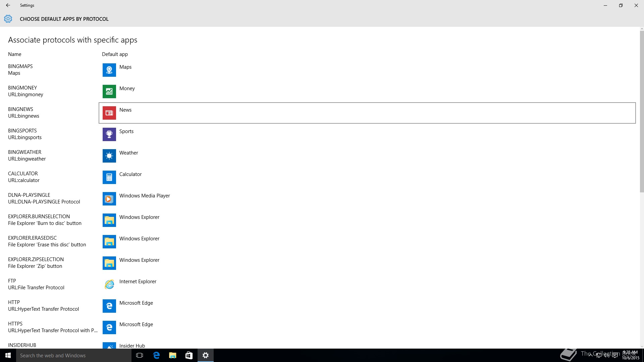This screenshot has width=644, height=362.
Task: Change default app labeled Calculator
Action: 130,174
